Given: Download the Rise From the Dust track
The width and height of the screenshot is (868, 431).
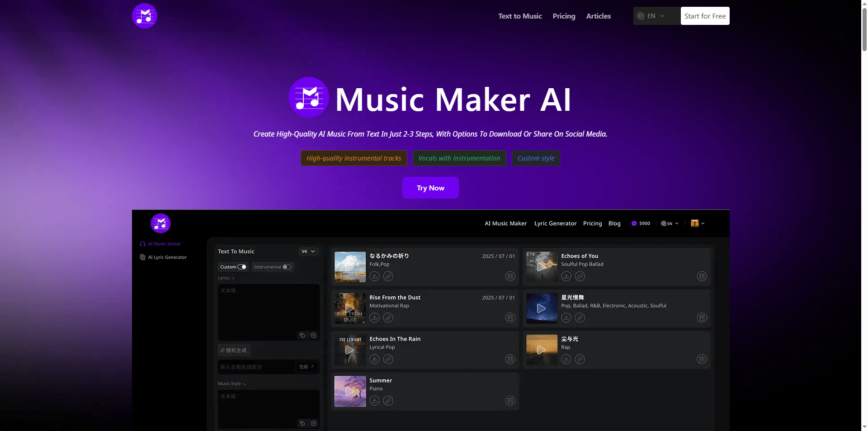Looking at the screenshot, I should 374,318.
